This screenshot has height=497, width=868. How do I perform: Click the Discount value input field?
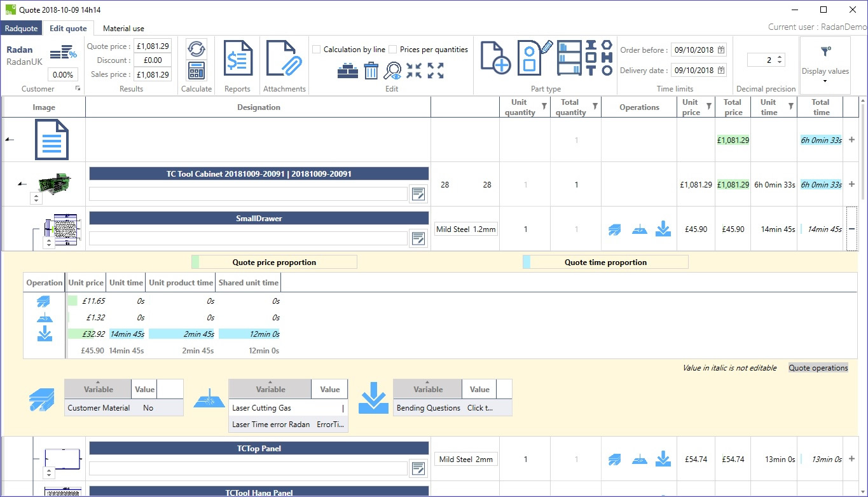[x=153, y=60]
